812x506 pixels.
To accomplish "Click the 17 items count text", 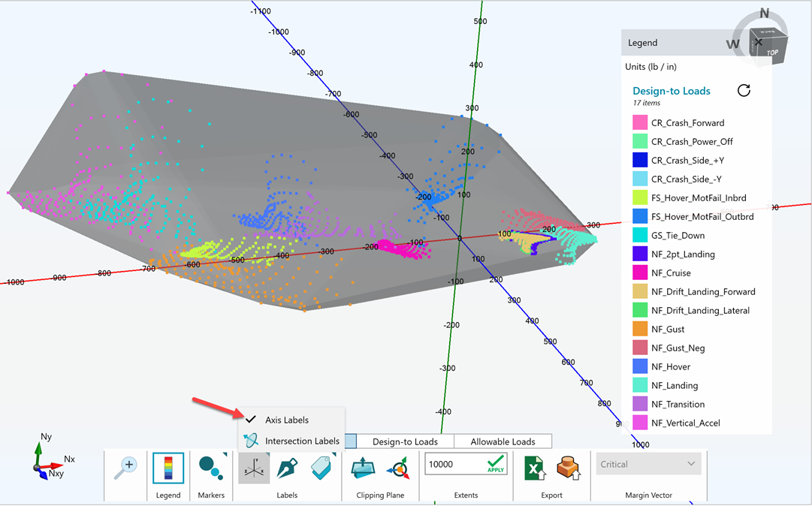I will tap(646, 103).
